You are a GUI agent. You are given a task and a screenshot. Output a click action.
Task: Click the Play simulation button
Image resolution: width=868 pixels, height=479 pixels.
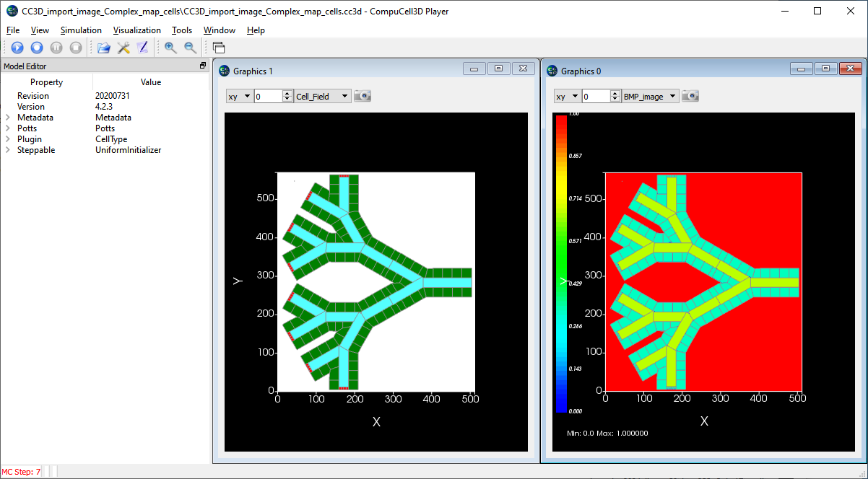point(17,48)
